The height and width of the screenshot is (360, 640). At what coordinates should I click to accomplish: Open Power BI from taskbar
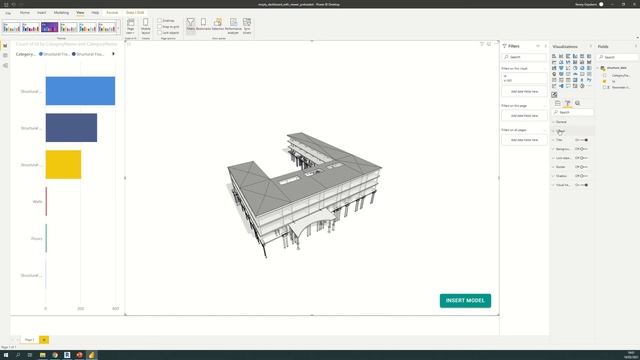(91, 355)
